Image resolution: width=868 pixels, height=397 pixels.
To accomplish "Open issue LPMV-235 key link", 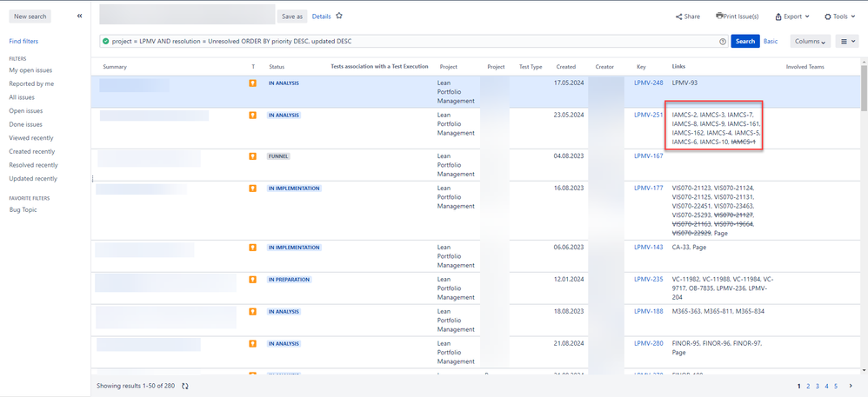I will coord(648,279).
